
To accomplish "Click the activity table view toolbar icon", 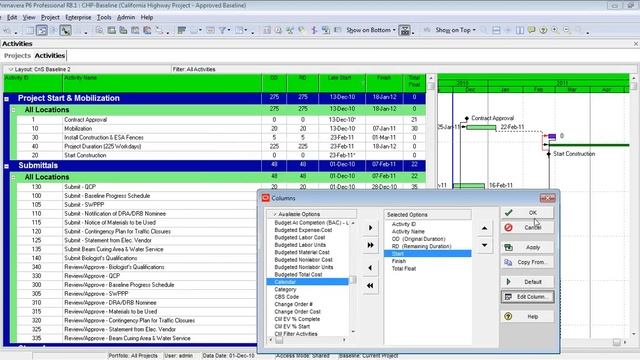I will tap(30, 30).
